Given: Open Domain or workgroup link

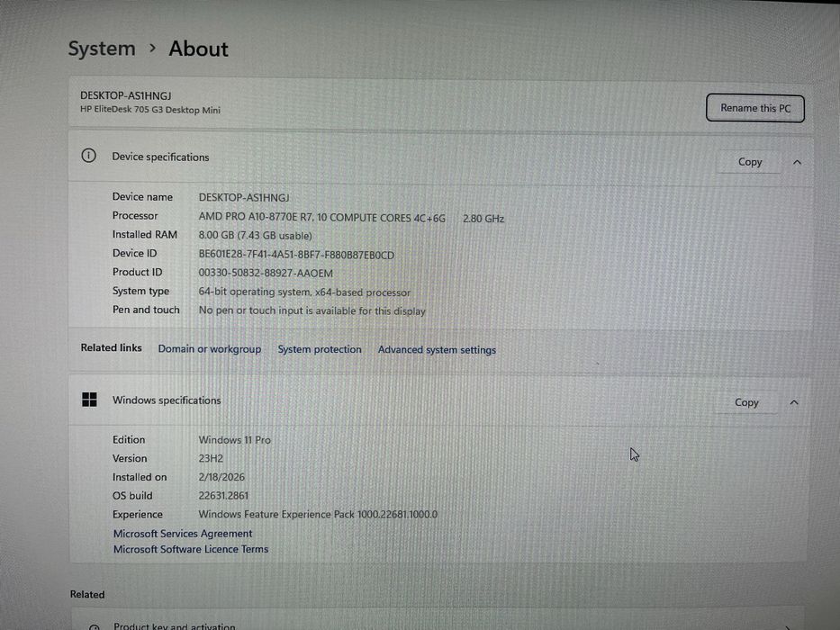Looking at the screenshot, I should tap(210, 349).
